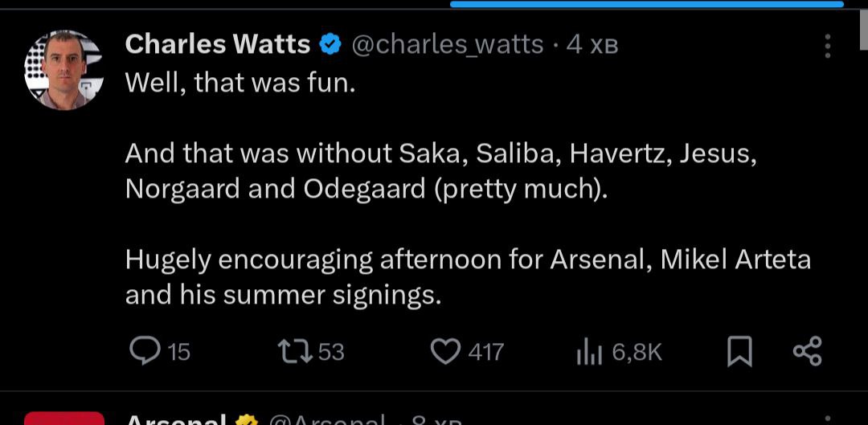Image resolution: width=868 pixels, height=425 pixels.
Task: Open the tweet's 4 хв timestamp
Action: [592, 45]
